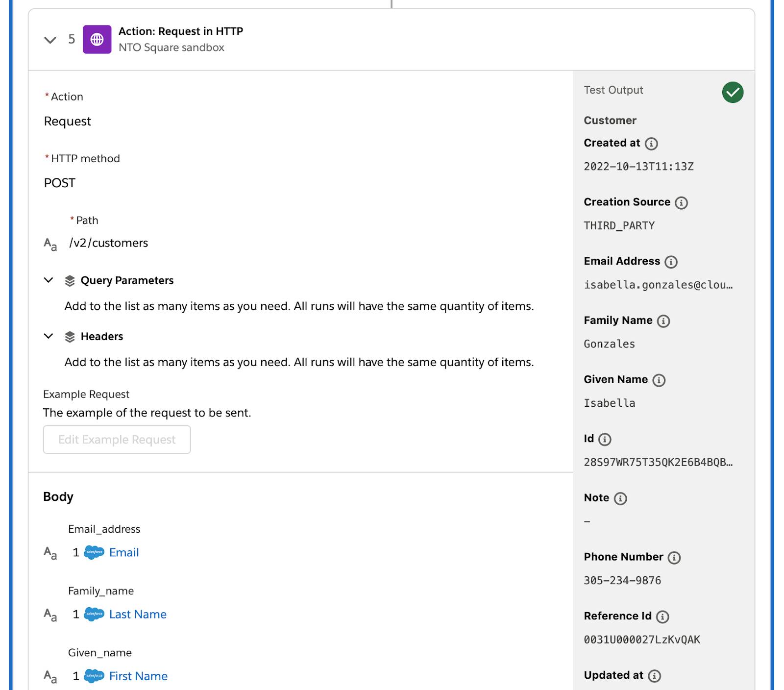Viewport: 784px width, 690px height.
Task: Open the Given Name info icon
Action: [659, 380]
